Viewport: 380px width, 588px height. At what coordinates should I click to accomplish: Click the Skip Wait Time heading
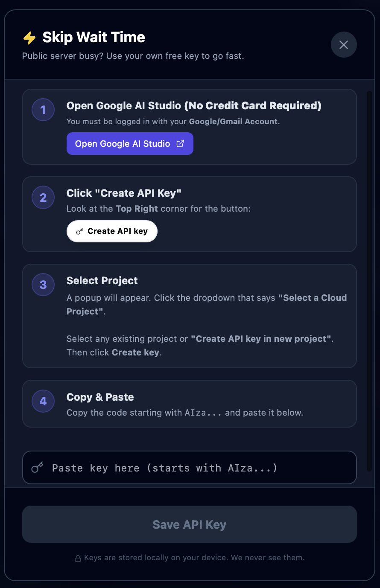(93, 38)
